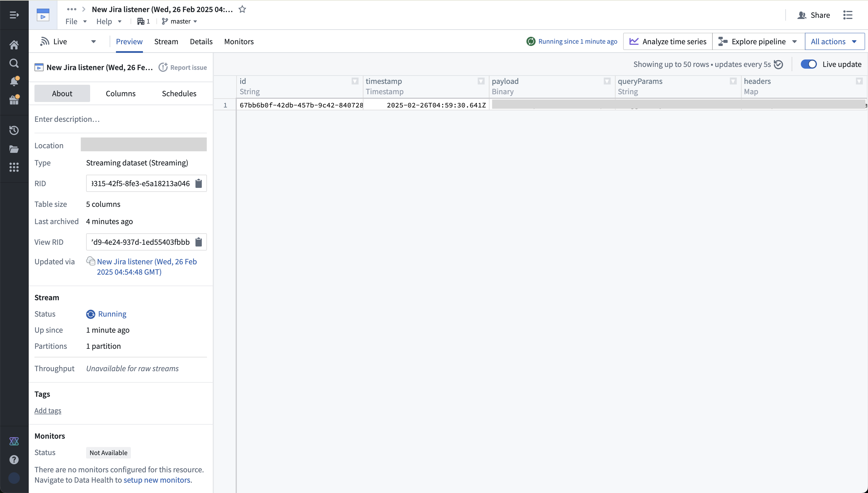Click the gift box icon in sidebar
868x493 pixels.
pyautogui.click(x=14, y=99)
